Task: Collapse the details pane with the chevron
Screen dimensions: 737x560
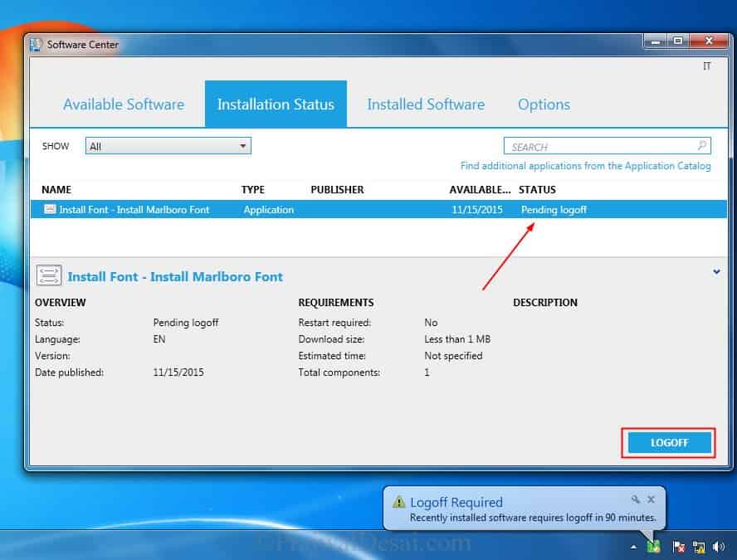Action: [x=716, y=271]
